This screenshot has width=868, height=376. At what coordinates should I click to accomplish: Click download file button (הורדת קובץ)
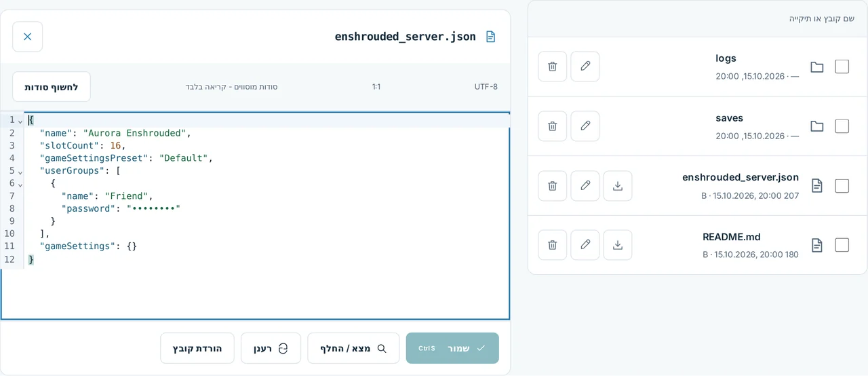pos(197,348)
